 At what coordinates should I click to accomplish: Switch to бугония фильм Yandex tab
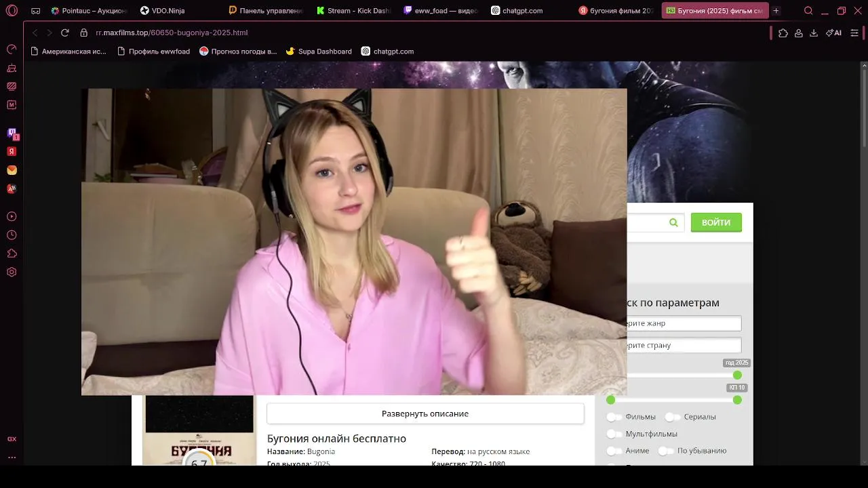[x=616, y=11]
